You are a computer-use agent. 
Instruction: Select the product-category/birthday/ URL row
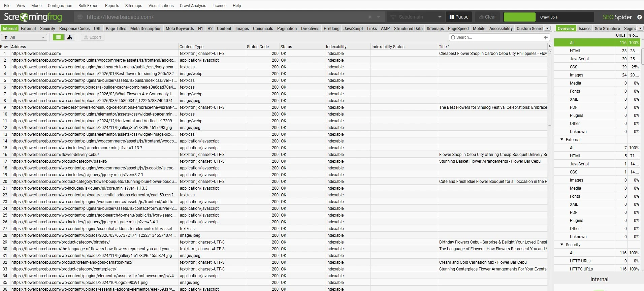pyautogui.click(x=273, y=242)
